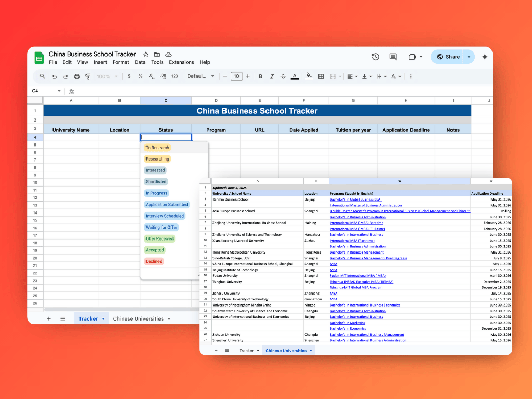Screen dimensions: 532x399
Task: Click the borders icon
Action: click(321, 76)
